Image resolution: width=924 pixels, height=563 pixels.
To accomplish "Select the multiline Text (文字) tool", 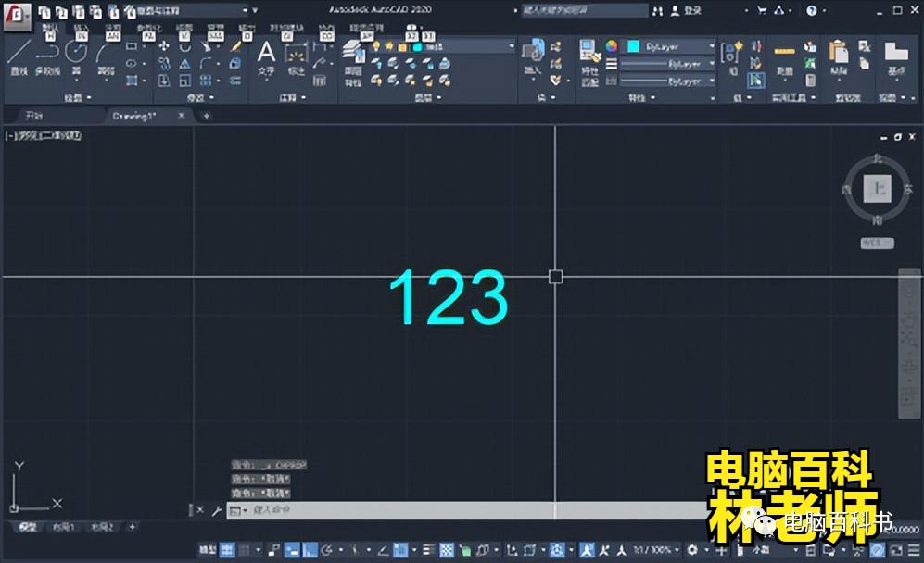I will [x=267, y=51].
